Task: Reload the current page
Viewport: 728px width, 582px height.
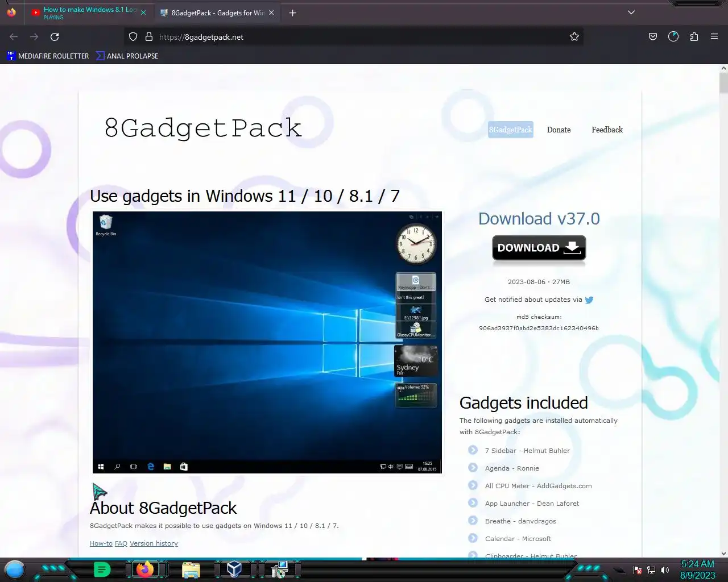Action: [x=55, y=37]
